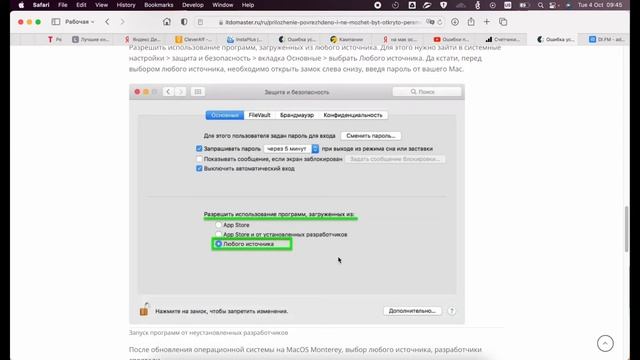
Task: Click the date and time in menu bar
Action: 600,5
